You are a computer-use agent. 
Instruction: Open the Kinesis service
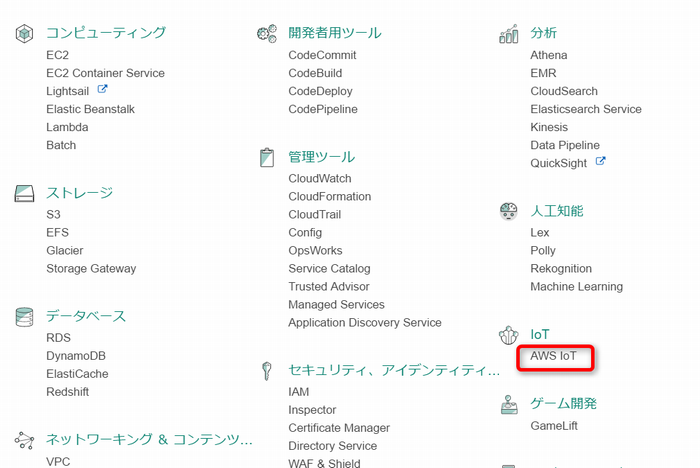[x=549, y=127]
